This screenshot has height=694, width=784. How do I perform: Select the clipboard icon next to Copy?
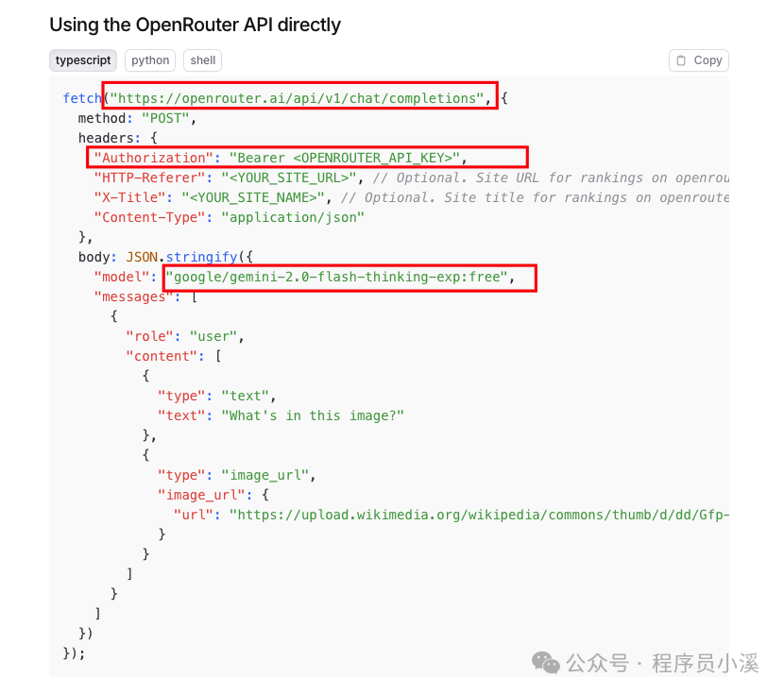coord(682,60)
